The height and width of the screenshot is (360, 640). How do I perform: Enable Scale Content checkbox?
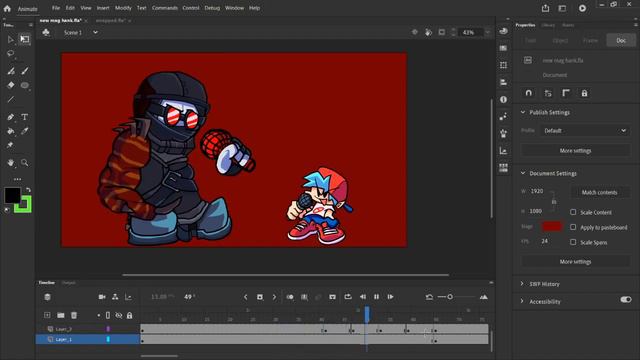click(573, 212)
